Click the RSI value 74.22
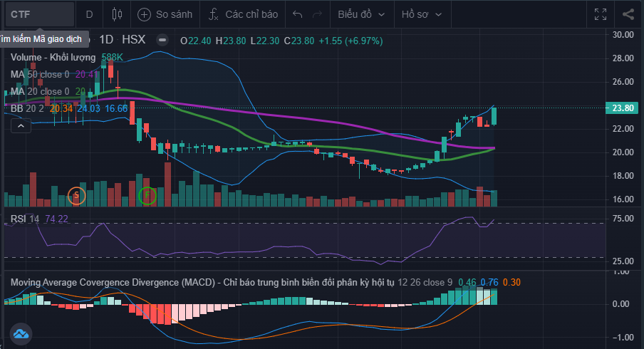644x349 pixels. click(56, 219)
